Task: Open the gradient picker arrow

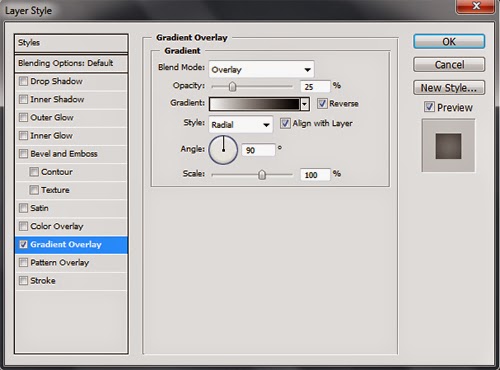Action: (304, 104)
